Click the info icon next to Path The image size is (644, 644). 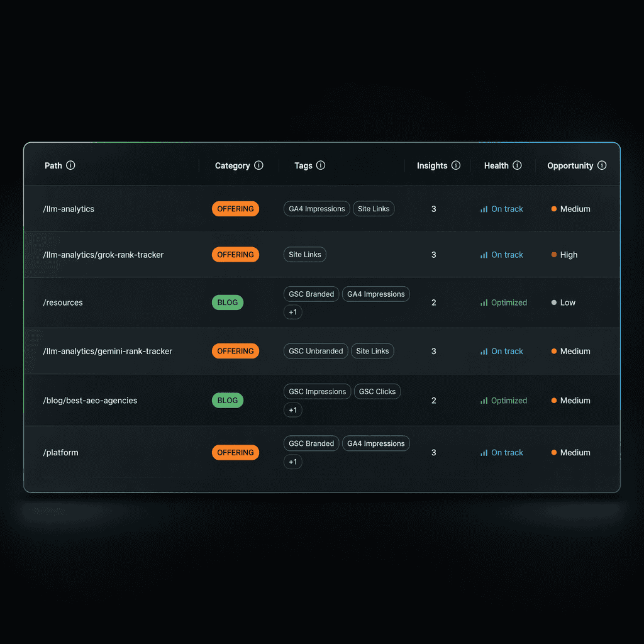coord(70,165)
